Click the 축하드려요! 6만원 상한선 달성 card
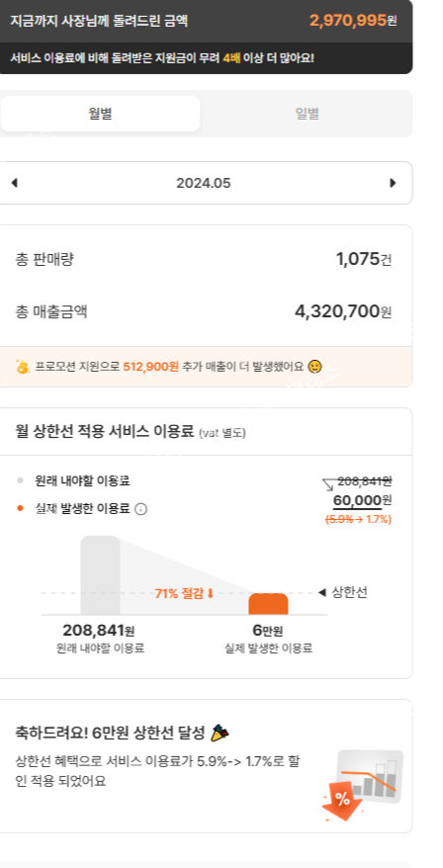Viewport: 443px width, 868px height. tap(206, 766)
